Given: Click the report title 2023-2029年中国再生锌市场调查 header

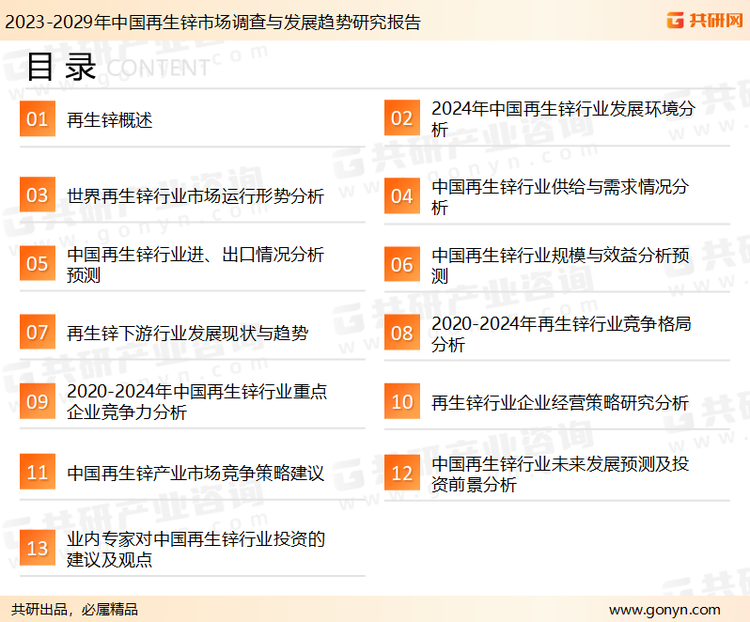Looking at the screenshot, I should (212, 22).
